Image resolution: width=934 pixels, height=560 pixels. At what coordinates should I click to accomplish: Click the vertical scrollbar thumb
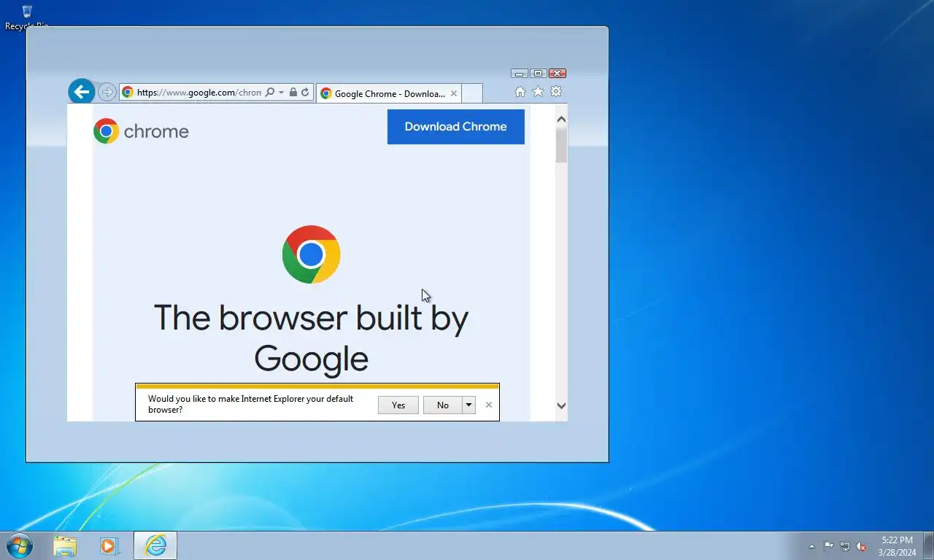[561, 144]
